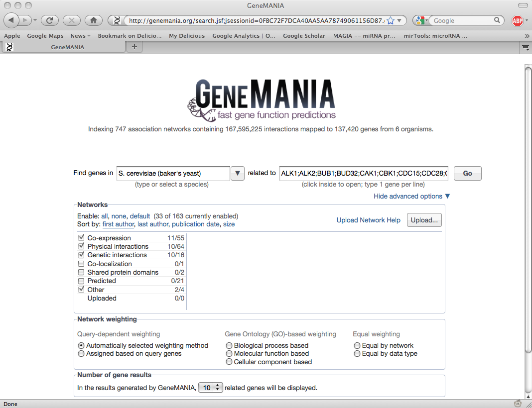
Task: Click inside the gene list input field
Action: click(x=363, y=173)
